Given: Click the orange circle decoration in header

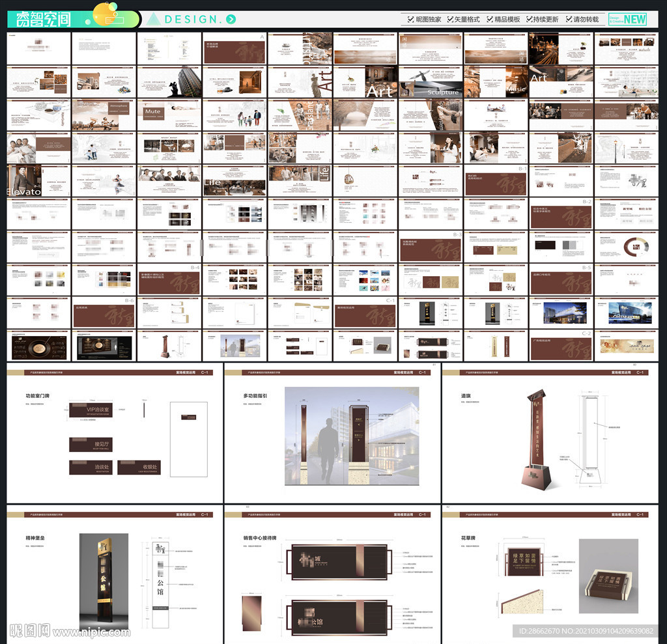Looking at the screenshot, I should point(106,10).
